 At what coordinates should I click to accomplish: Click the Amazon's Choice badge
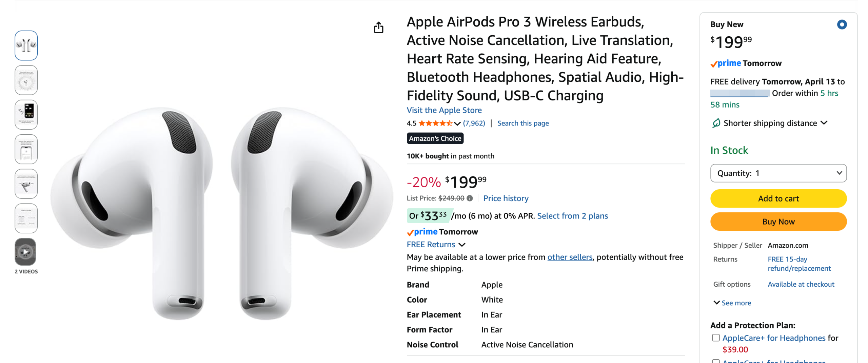click(x=435, y=138)
